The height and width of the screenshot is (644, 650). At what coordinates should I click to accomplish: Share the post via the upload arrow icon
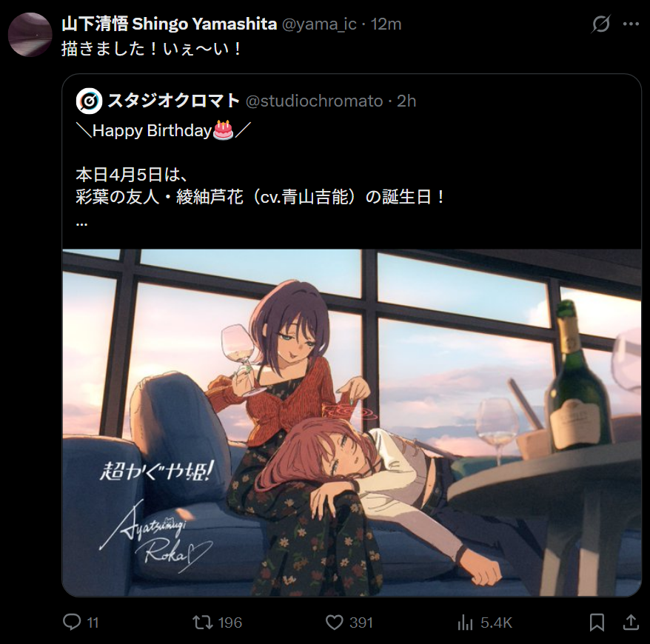coord(631,622)
